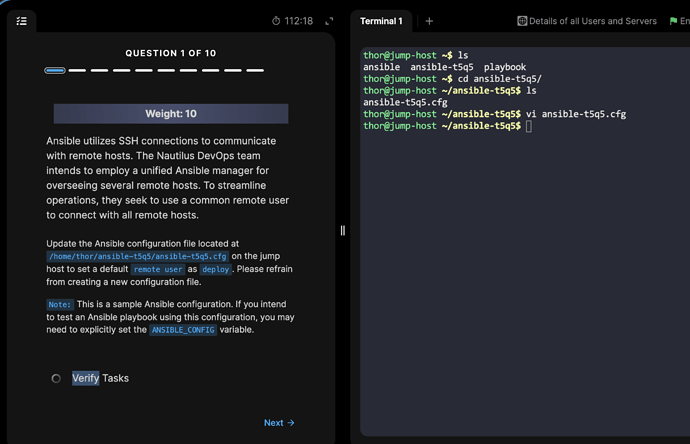Image resolution: width=690 pixels, height=444 pixels.
Task: Click the 'ansible-t5q5.cfg' ls output line
Action: tap(405, 103)
